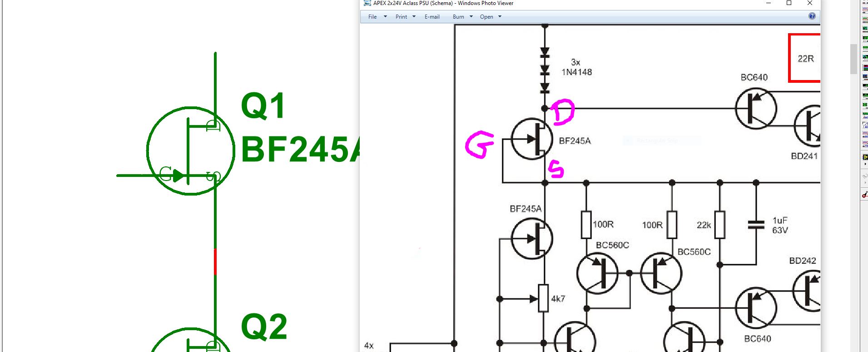Open the Burn menu
The image size is (868, 352).
coord(458,17)
